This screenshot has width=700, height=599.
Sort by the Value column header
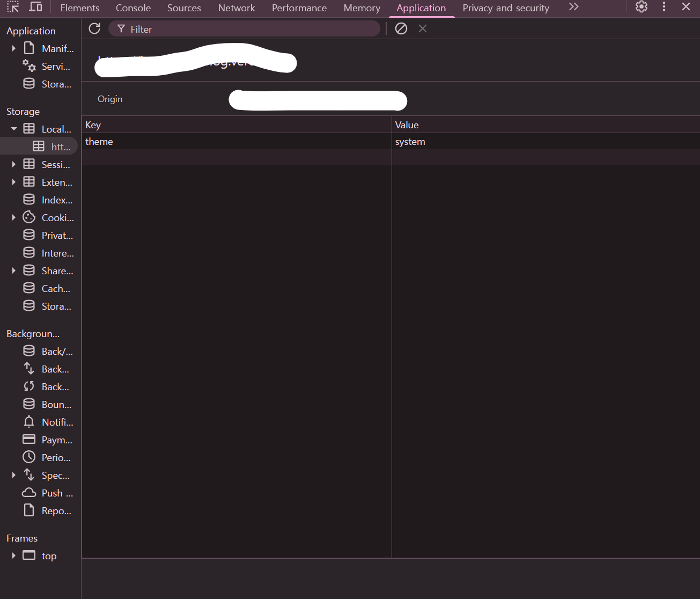546,125
